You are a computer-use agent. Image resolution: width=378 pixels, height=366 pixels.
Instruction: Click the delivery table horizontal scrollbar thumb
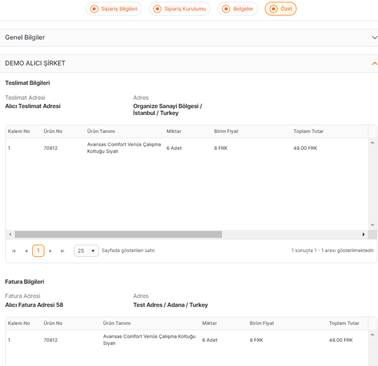118,235
